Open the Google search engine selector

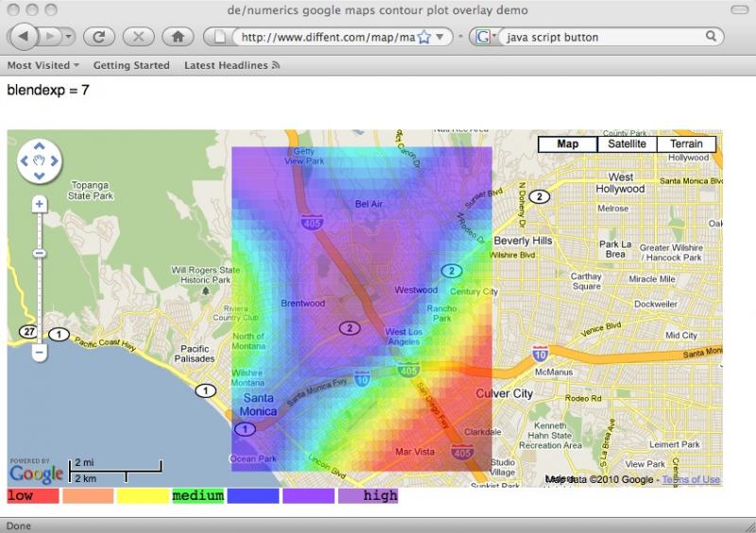point(485,37)
